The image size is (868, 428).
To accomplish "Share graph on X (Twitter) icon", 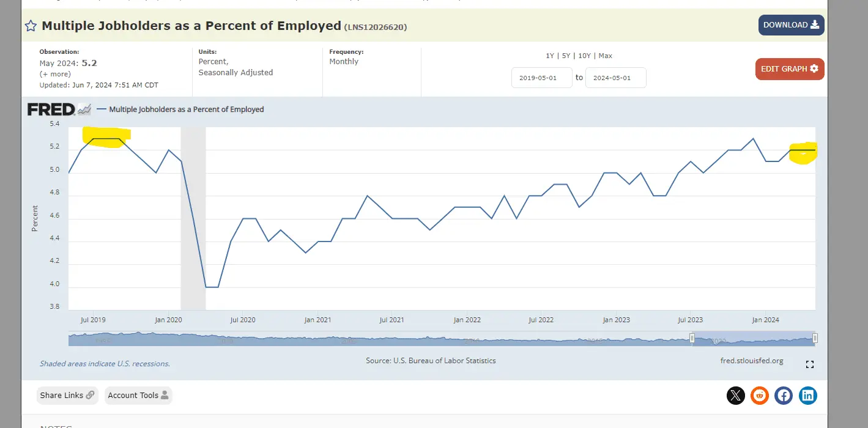I will (736, 396).
